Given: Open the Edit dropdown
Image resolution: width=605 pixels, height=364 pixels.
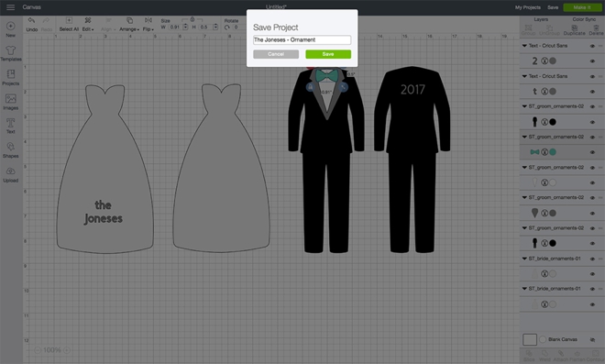Looking at the screenshot, I should point(88,25).
